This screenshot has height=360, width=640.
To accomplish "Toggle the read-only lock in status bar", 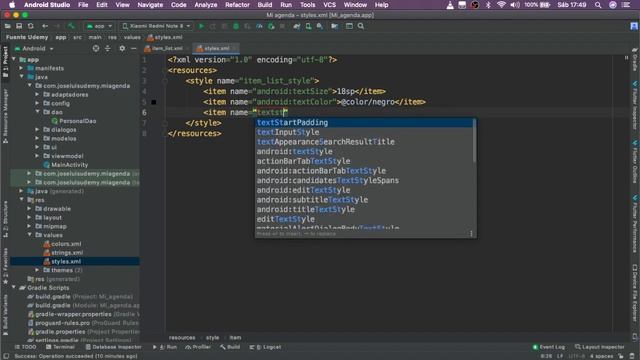I will 620,356.
